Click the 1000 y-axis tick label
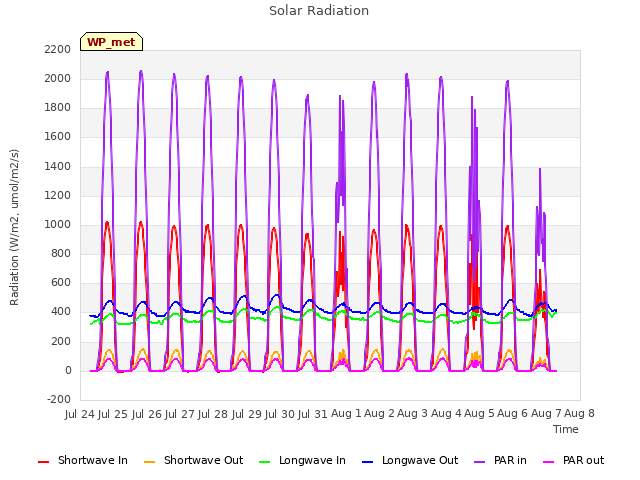Image resolution: width=640 pixels, height=480 pixels. pyautogui.click(x=58, y=224)
